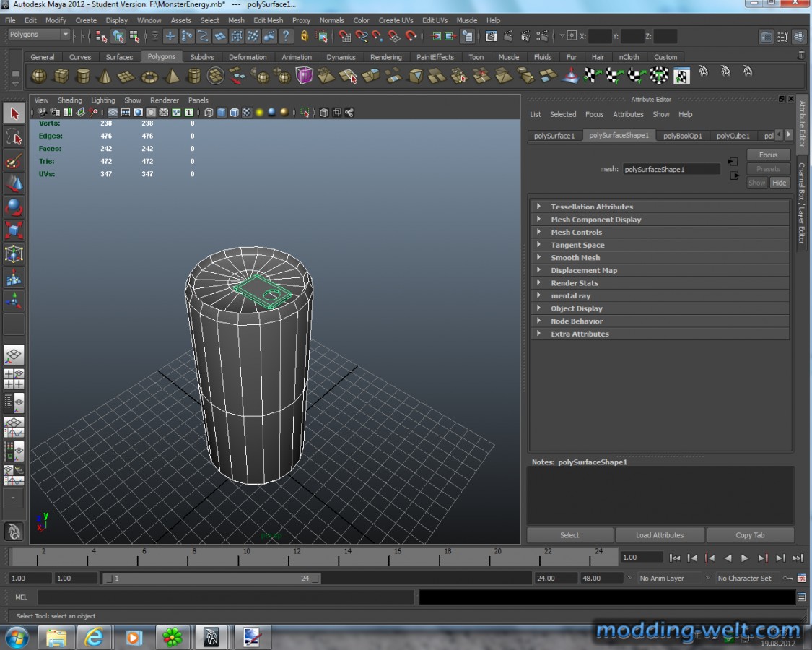Delete shelf item with trash icon
812x650 pixels.
801,54
